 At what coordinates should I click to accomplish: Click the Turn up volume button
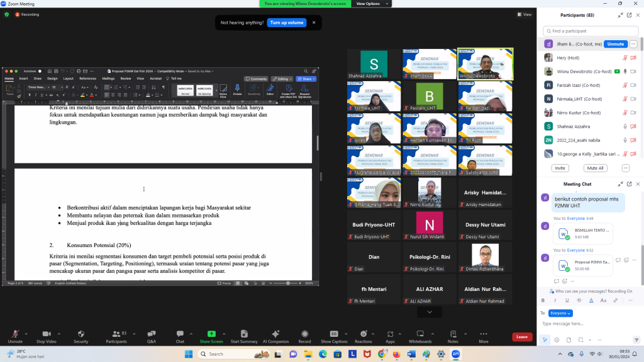coord(287,23)
